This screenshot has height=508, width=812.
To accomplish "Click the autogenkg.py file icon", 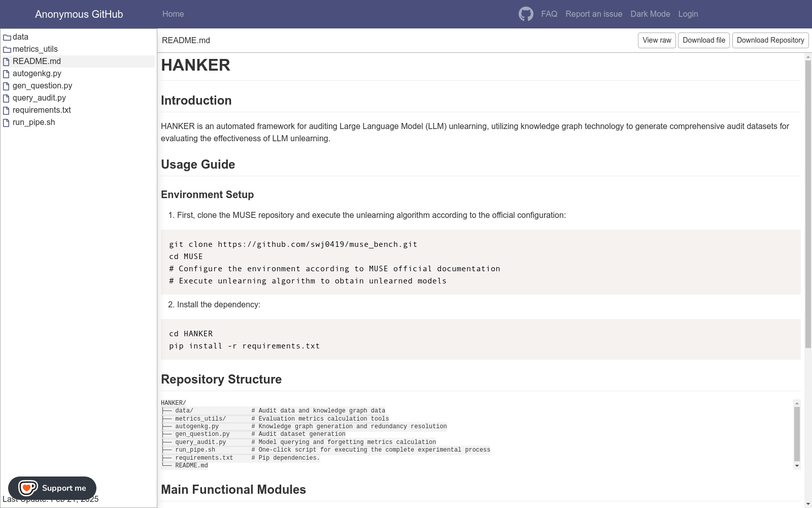I will 7,74.
